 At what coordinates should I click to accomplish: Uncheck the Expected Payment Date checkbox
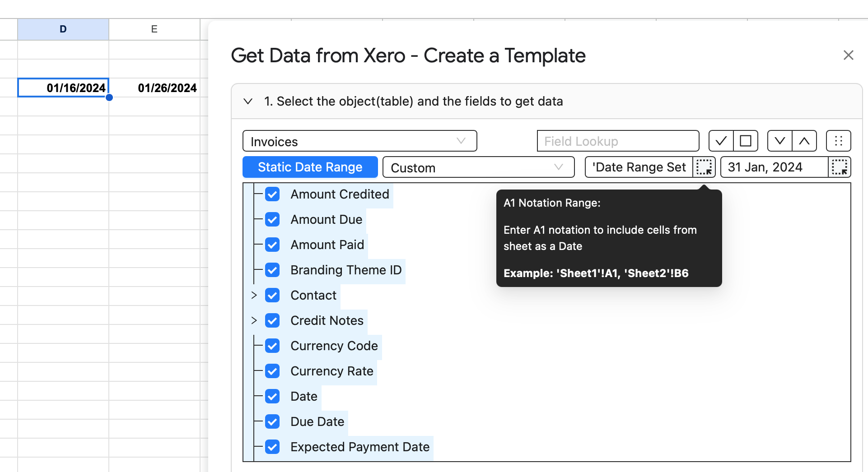point(272,447)
